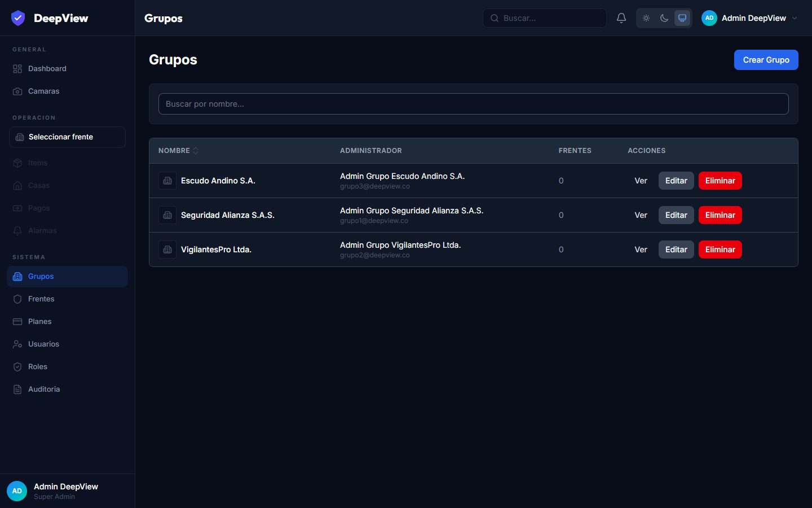Viewport: 812px width, 508px height.
Task: Click the Crear Grupo button
Action: (766, 60)
